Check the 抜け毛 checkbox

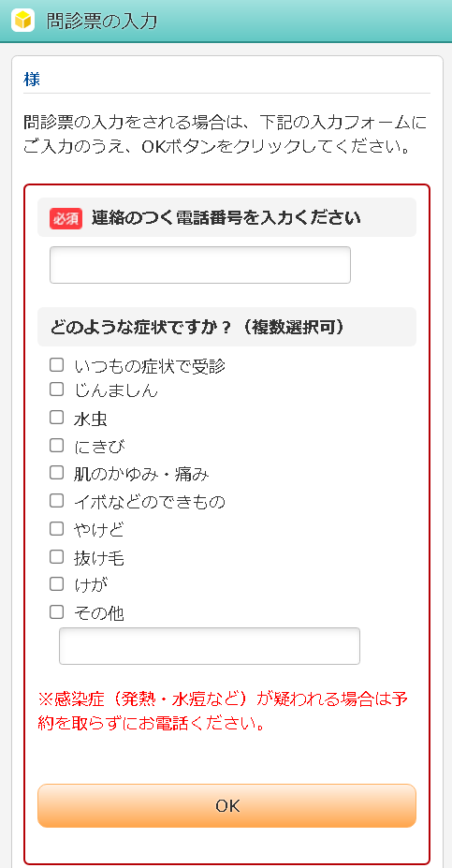pos(57,556)
